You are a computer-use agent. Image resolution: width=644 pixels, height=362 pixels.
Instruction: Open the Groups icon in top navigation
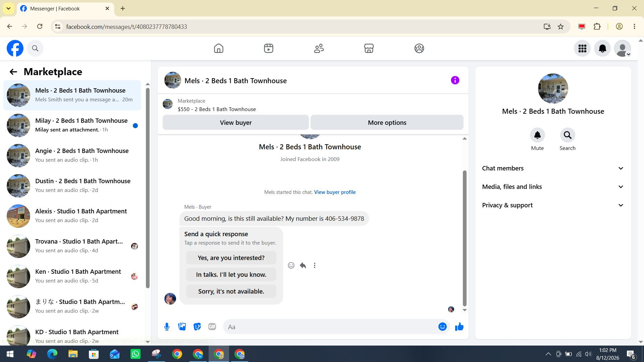[419, 48]
